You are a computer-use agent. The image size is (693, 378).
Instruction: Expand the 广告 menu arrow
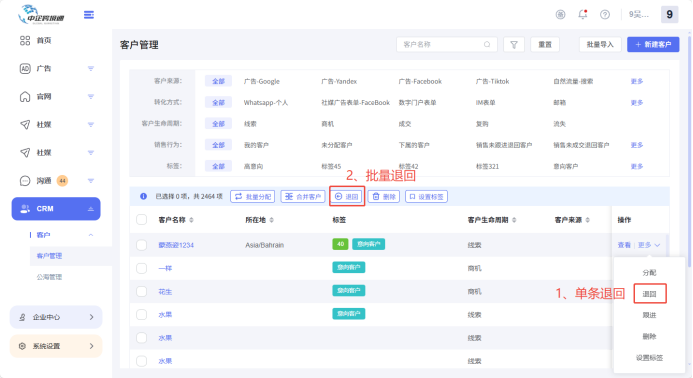point(91,69)
